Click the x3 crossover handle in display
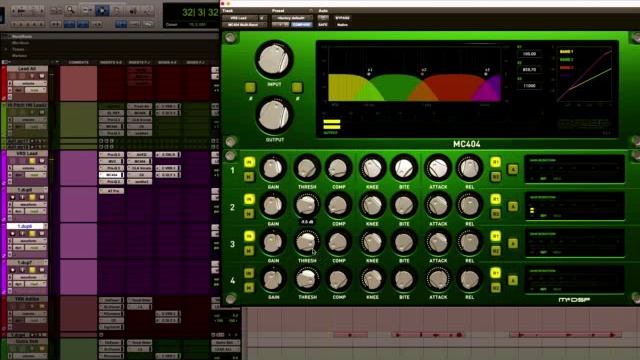Screen dimensions: 640x360 (486, 74)
